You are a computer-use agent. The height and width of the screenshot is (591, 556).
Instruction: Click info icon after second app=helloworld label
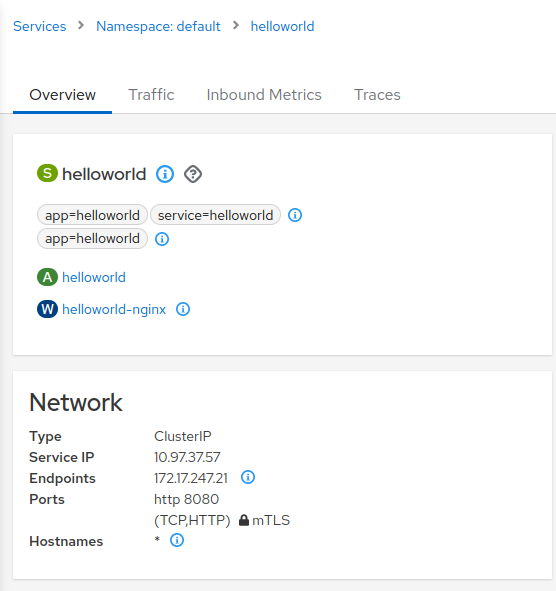pos(162,239)
